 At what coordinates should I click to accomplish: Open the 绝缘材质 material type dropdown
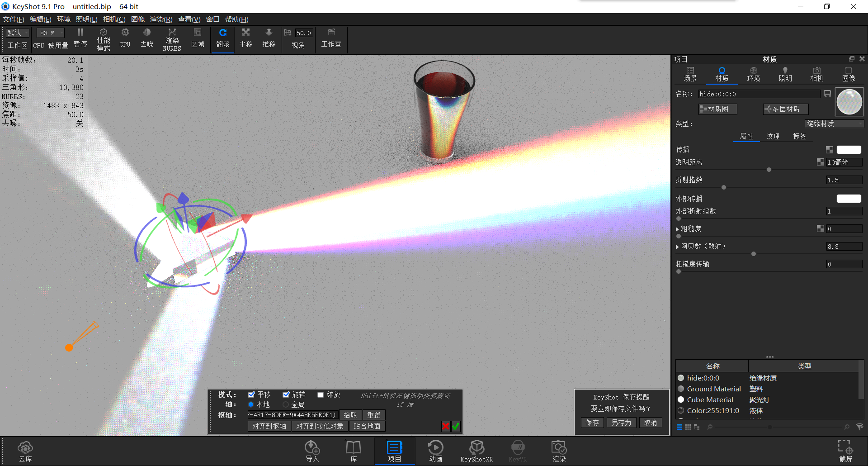834,124
